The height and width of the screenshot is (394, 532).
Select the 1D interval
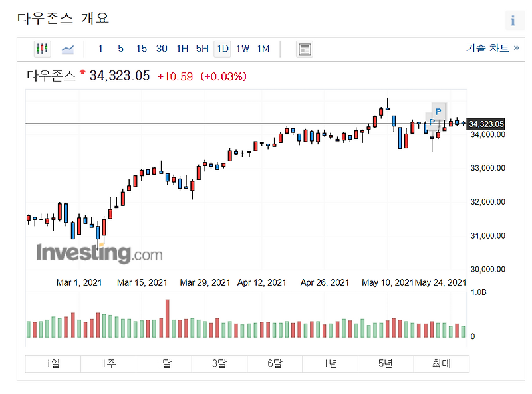223,49
